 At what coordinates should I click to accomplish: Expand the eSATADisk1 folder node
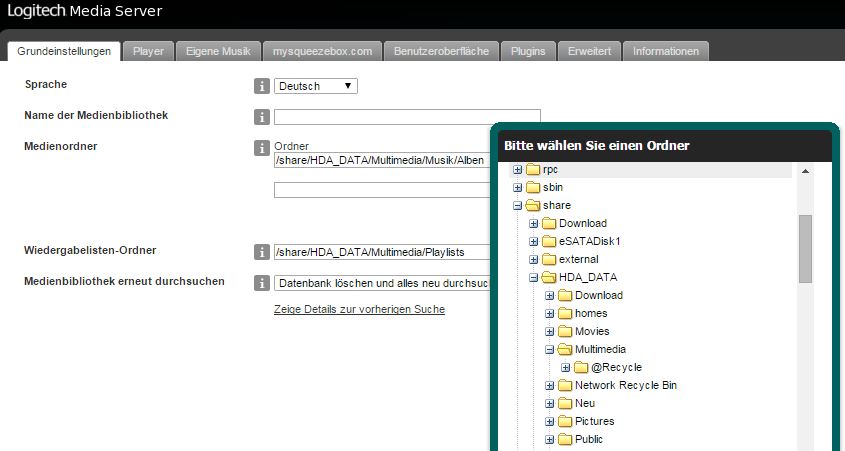click(x=534, y=241)
